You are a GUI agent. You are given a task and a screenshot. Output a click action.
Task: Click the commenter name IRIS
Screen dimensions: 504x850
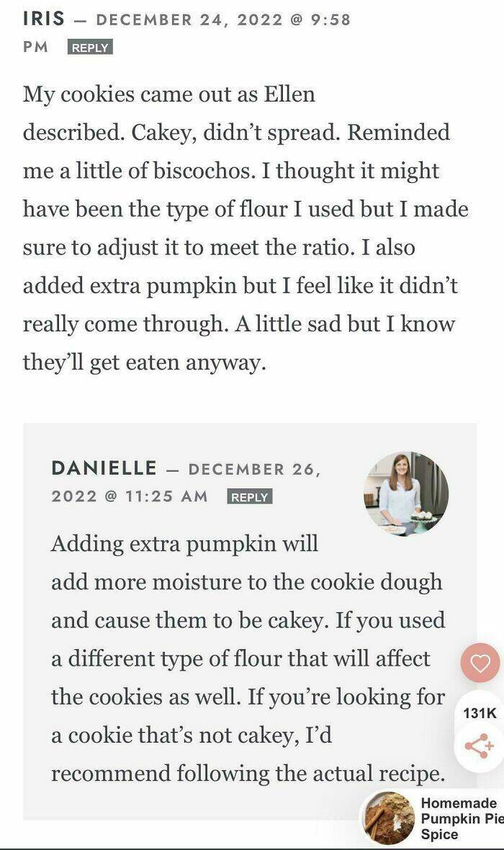[x=45, y=19]
